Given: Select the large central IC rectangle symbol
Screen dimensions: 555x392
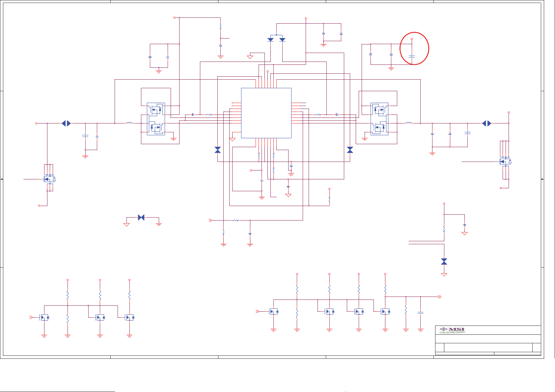Looking at the screenshot, I should tap(266, 113).
